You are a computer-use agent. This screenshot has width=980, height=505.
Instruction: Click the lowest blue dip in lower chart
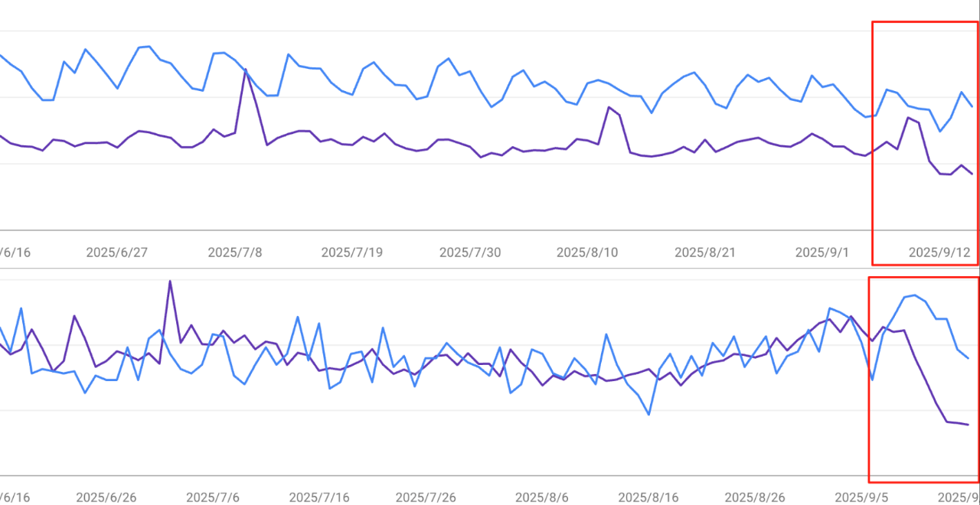649,415
